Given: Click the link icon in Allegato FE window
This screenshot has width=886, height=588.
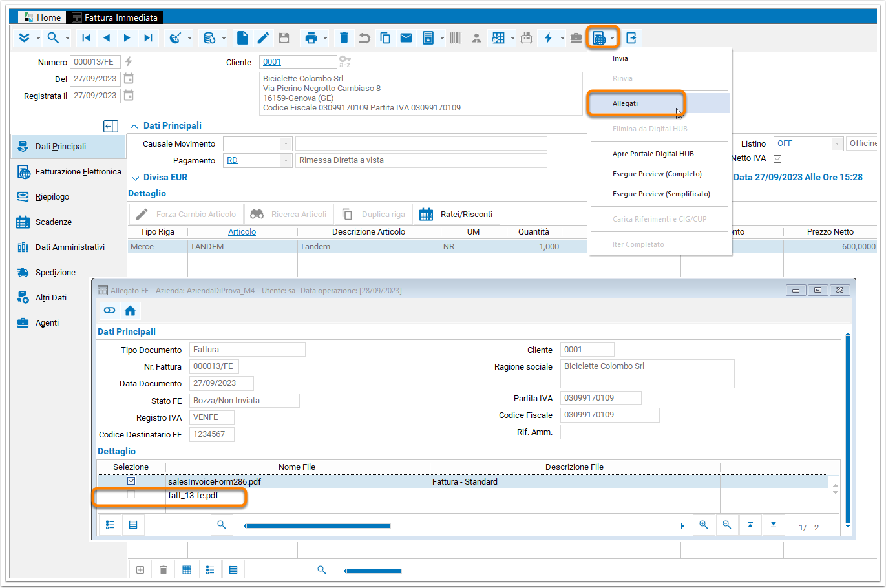Looking at the screenshot, I should point(109,311).
